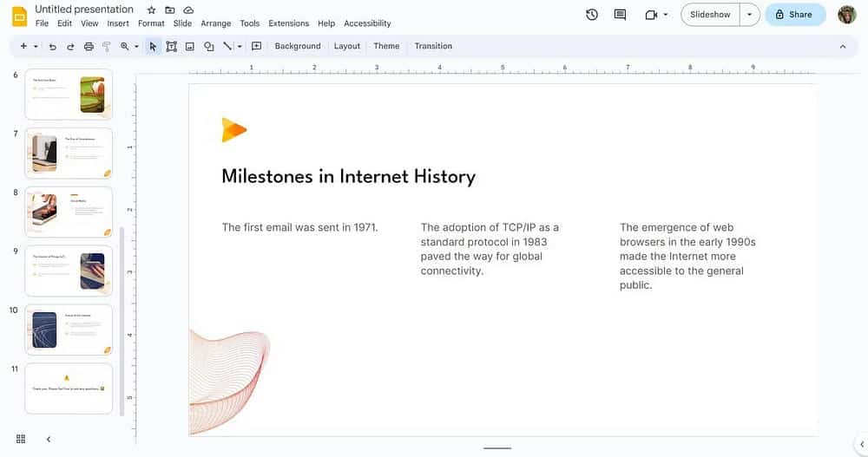Open the comments panel icon

620,14
